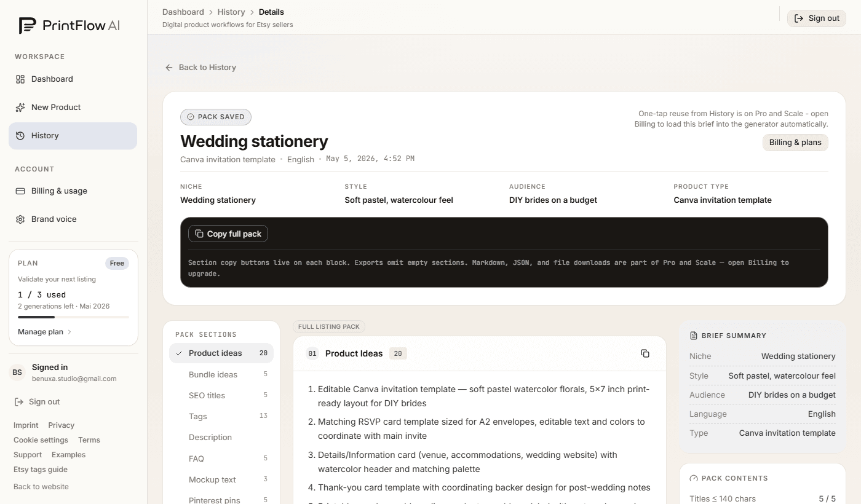Select Product ideas pack section
This screenshot has height=504, width=861.
click(221, 353)
